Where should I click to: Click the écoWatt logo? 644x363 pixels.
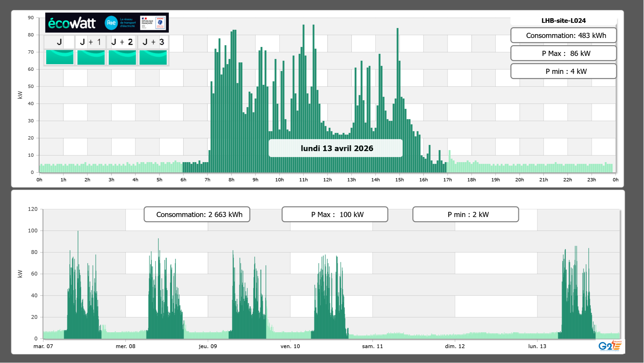pos(72,23)
